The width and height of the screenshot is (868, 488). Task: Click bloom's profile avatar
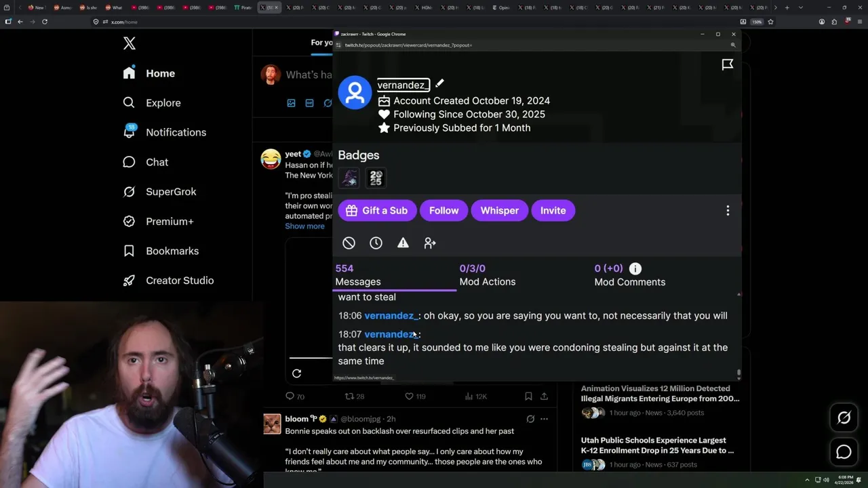pos(272,424)
